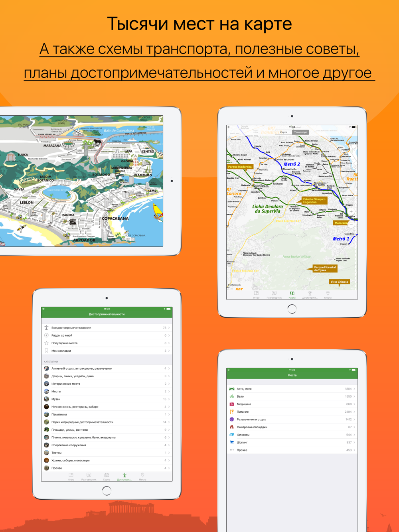Tap the Thomaz Coelho station label
Viewport: 399px width, 532px height.
tap(289, 169)
